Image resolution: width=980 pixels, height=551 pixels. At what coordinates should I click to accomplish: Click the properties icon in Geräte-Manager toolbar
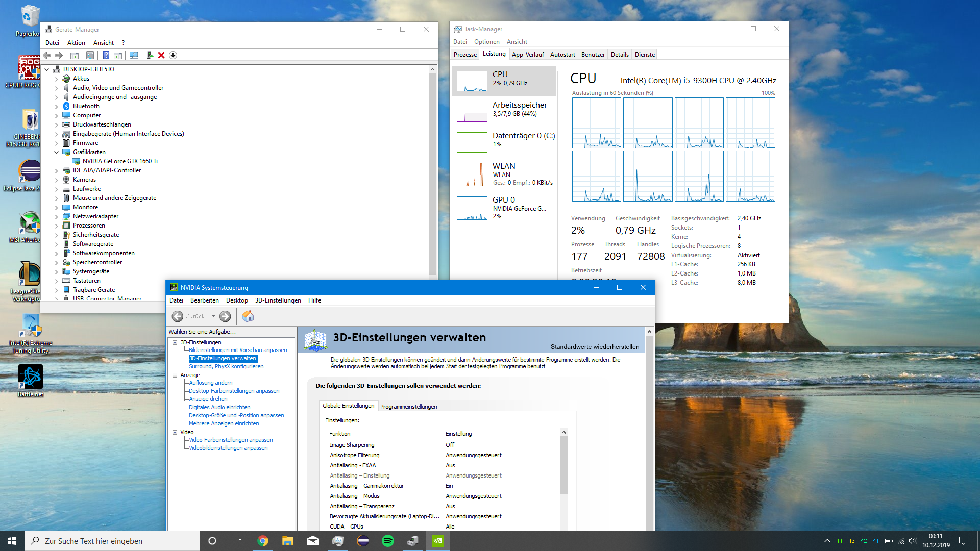(x=90, y=55)
